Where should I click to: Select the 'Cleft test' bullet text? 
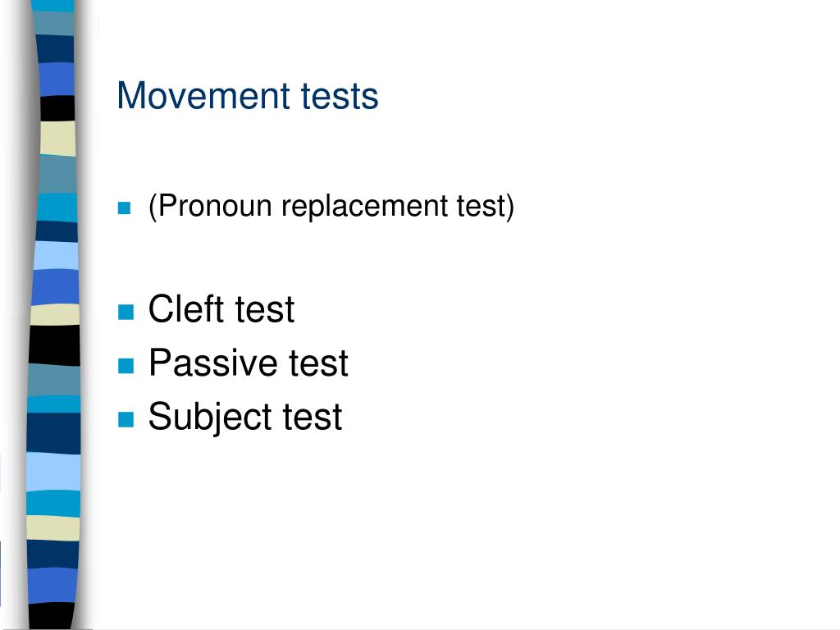221,309
